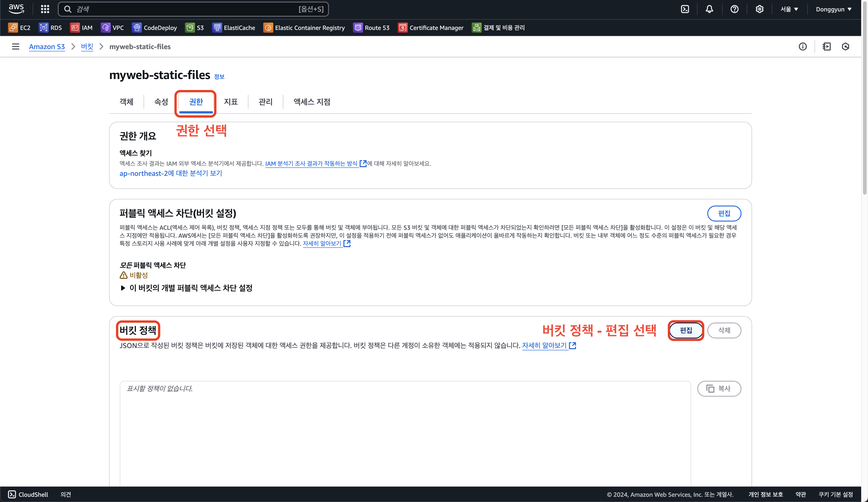Open ap-northeast-2에 대한 분석기 보기 link
This screenshot has width=868, height=502.
171,173
